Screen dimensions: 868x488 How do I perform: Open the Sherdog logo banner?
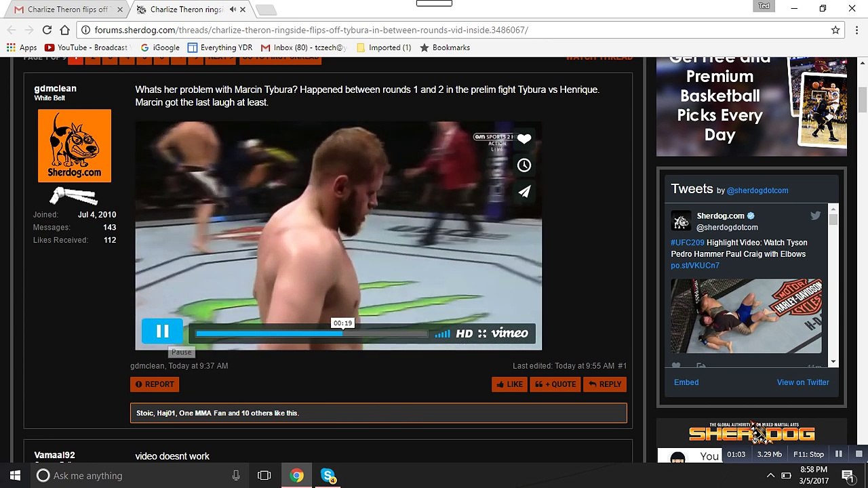coord(751,433)
